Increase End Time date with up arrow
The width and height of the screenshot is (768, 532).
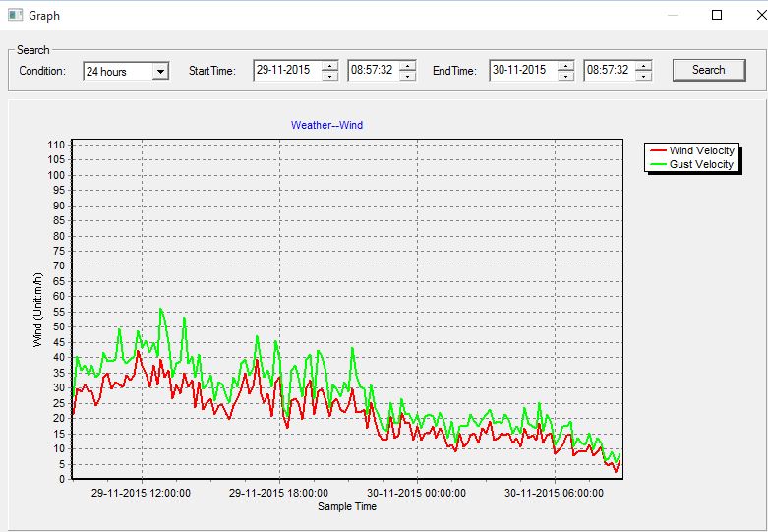[x=565, y=66]
